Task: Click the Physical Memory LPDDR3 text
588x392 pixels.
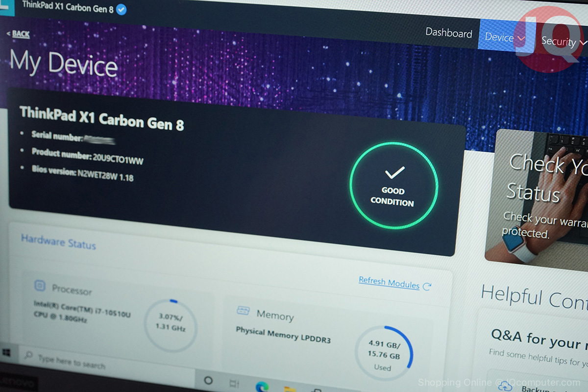Action: (283, 335)
